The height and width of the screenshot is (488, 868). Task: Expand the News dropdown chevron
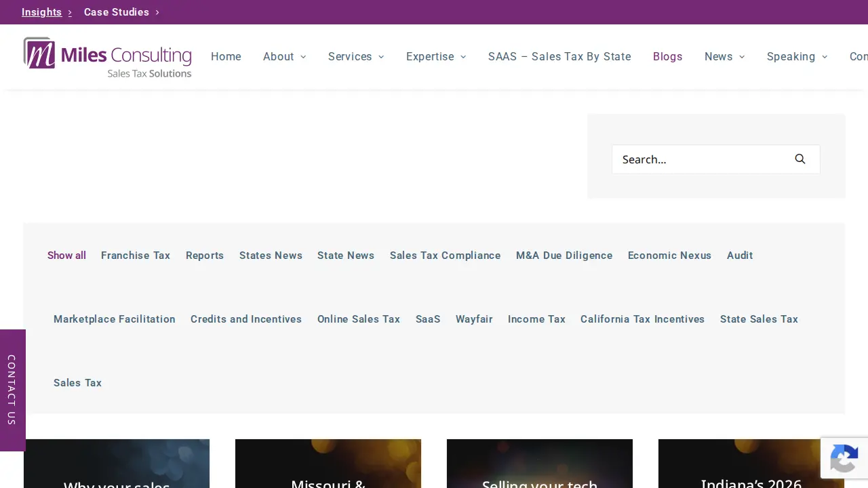[742, 57]
